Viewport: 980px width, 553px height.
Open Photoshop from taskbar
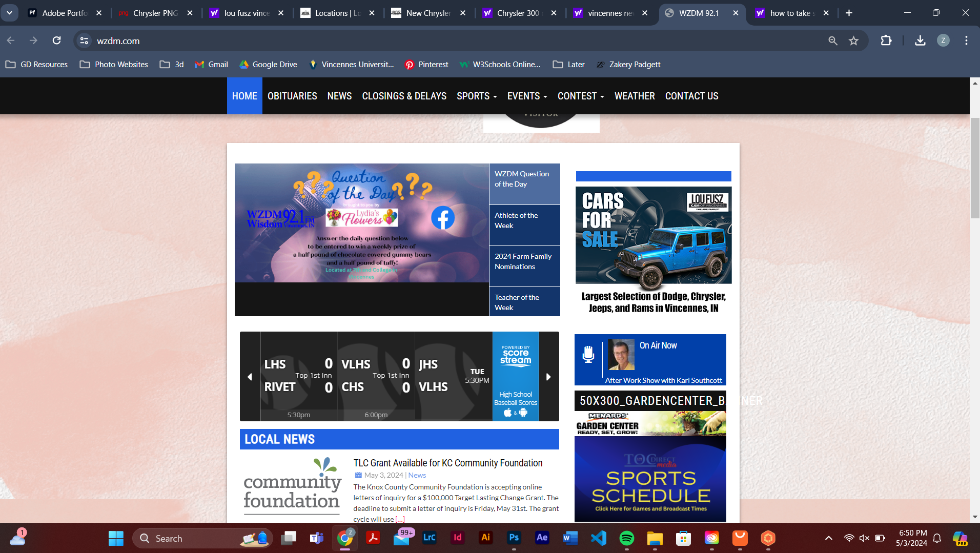[514, 538]
